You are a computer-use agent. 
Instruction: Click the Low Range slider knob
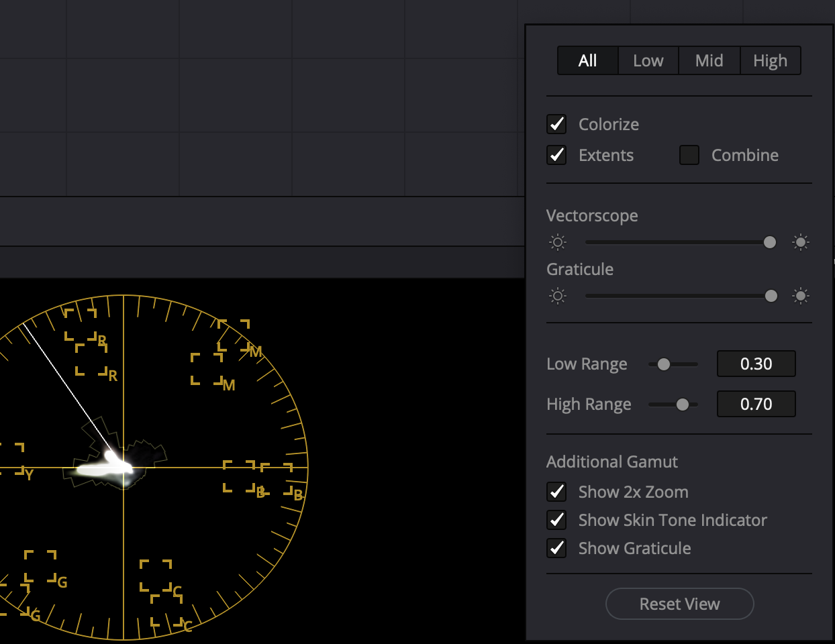(664, 364)
